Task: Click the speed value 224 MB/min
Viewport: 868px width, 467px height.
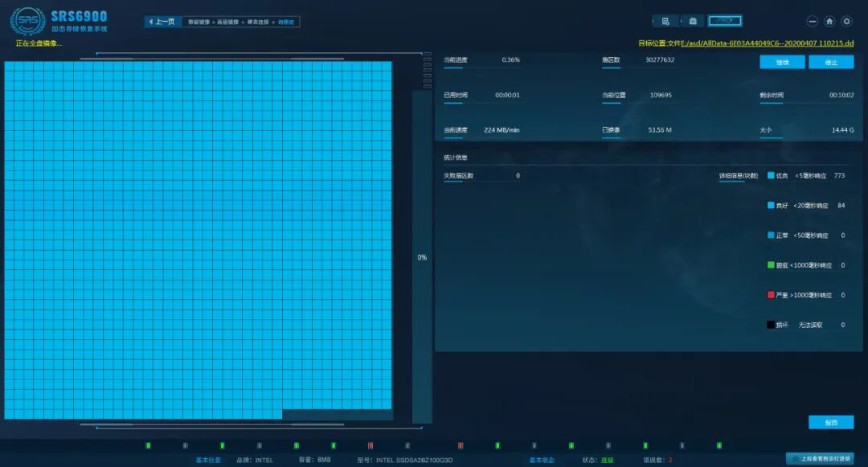Action: 502,130
